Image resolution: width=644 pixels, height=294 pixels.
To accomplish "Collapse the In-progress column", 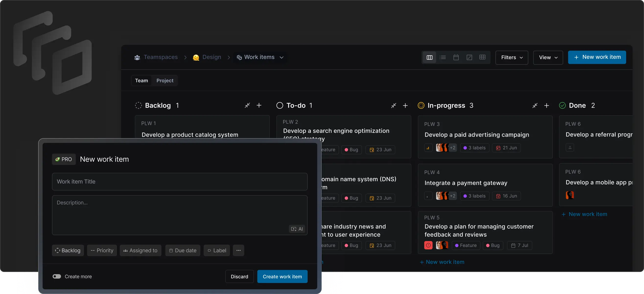I will tap(535, 106).
